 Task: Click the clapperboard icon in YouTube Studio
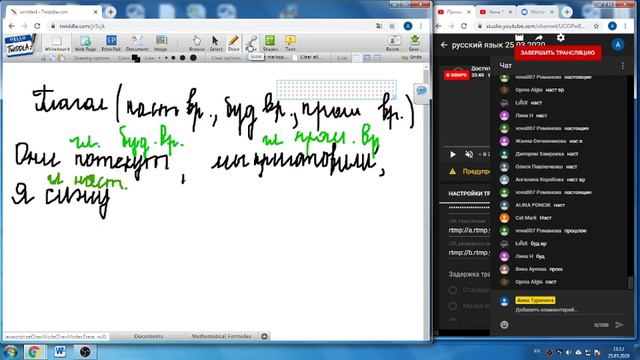(x=519, y=38)
